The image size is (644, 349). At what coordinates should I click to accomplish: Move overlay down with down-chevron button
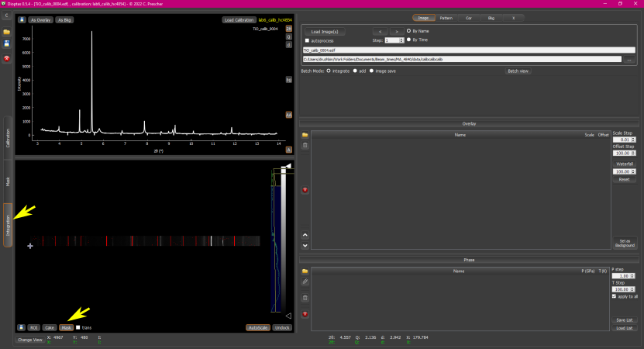coord(305,245)
